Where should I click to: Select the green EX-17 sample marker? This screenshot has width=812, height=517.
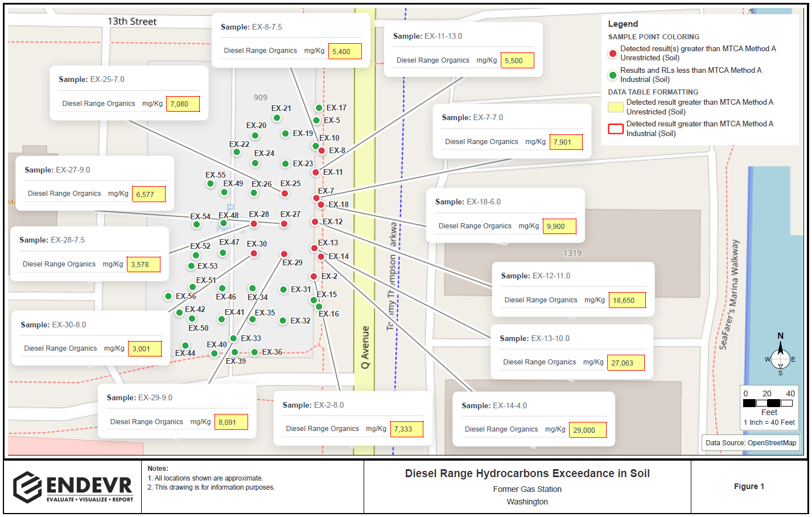[x=319, y=107]
